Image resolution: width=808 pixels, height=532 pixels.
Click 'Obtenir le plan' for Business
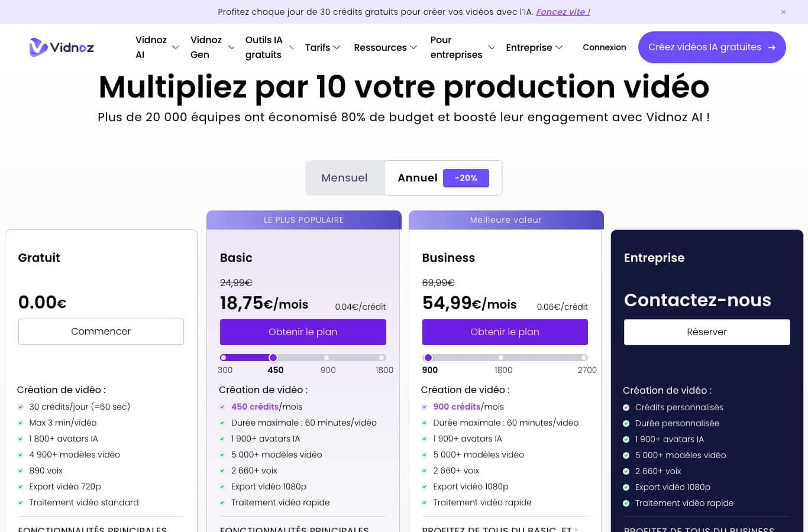coord(505,332)
